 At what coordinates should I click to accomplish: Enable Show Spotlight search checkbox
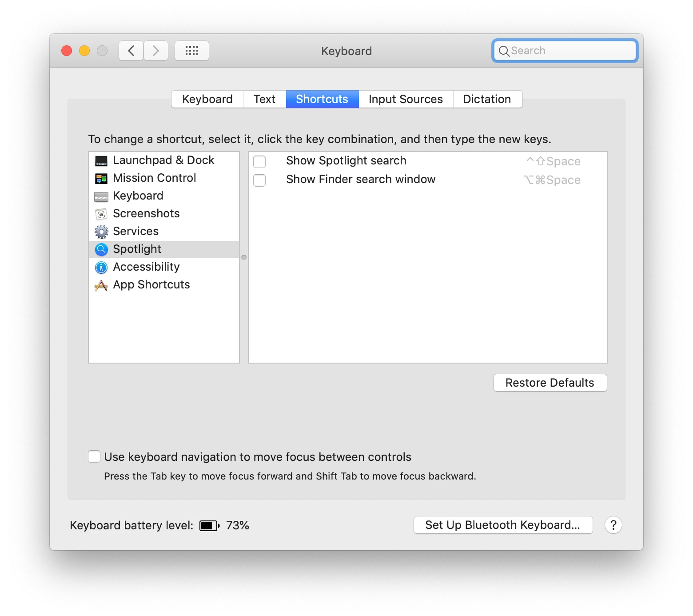[x=259, y=161]
